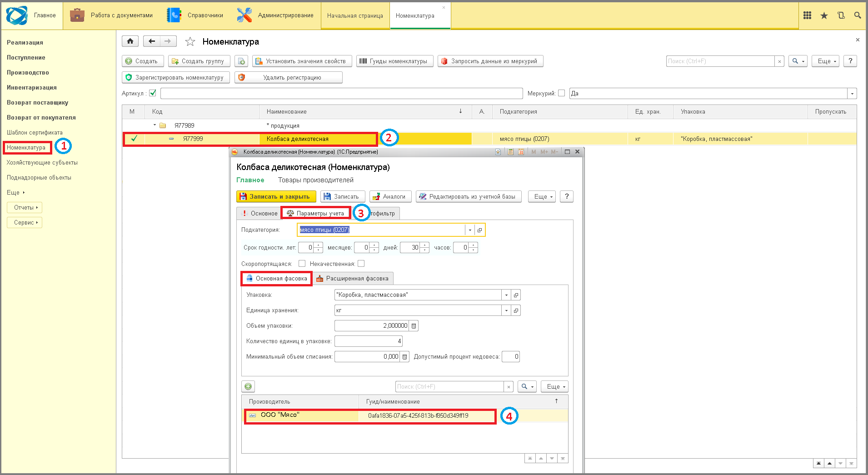Go back with the left arrow button

(x=151, y=41)
